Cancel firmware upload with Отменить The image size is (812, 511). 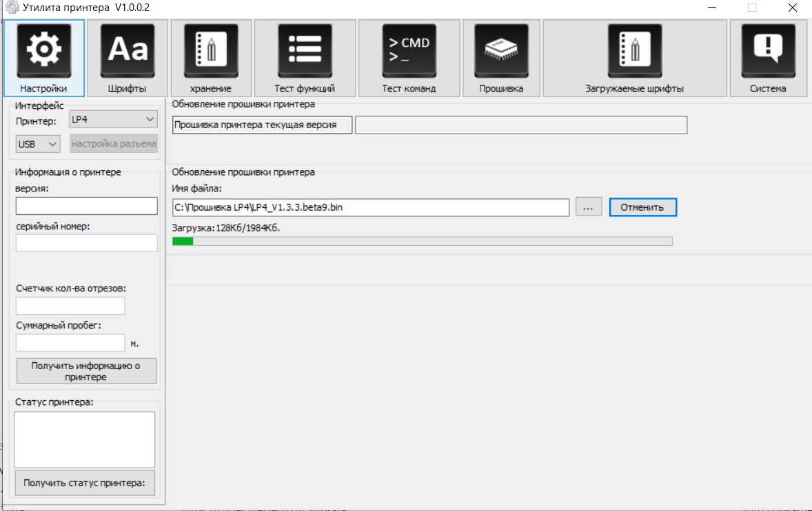point(642,207)
